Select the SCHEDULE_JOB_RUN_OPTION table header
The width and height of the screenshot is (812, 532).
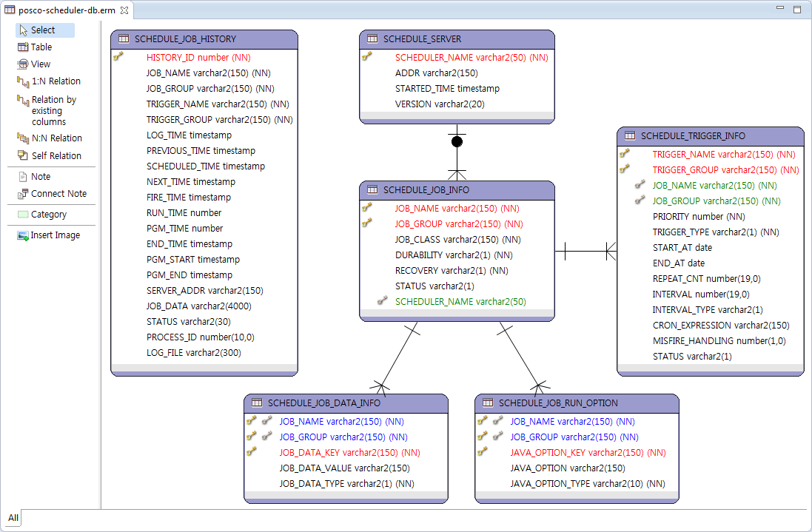coord(558,403)
